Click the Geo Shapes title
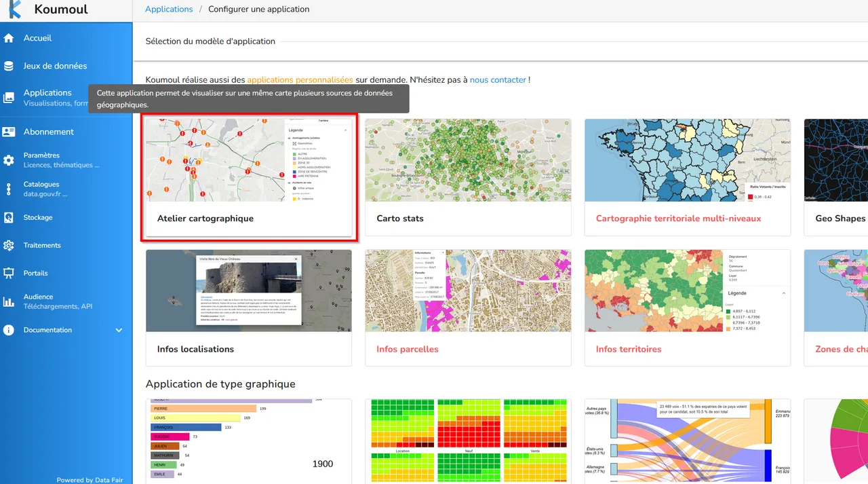This screenshot has width=868, height=484. click(x=840, y=219)
